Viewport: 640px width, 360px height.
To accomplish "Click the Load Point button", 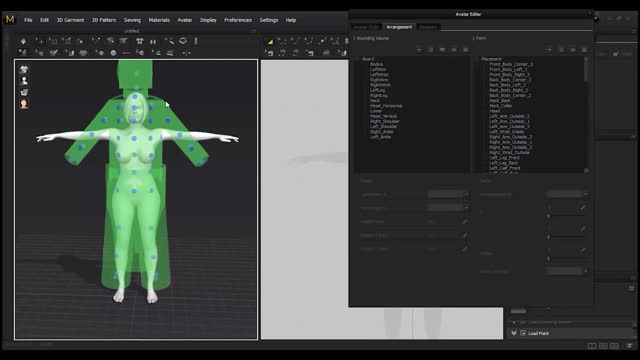I will 538,333.
